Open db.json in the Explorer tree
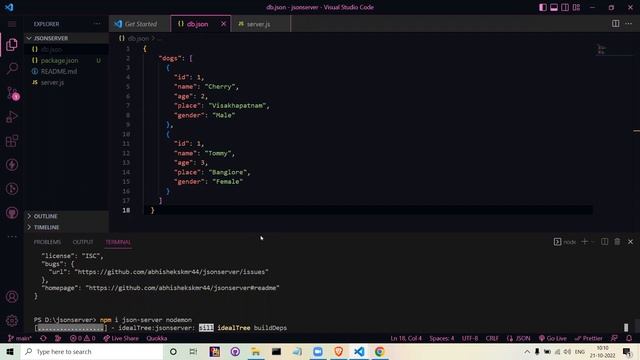 [x=66, y=49]
